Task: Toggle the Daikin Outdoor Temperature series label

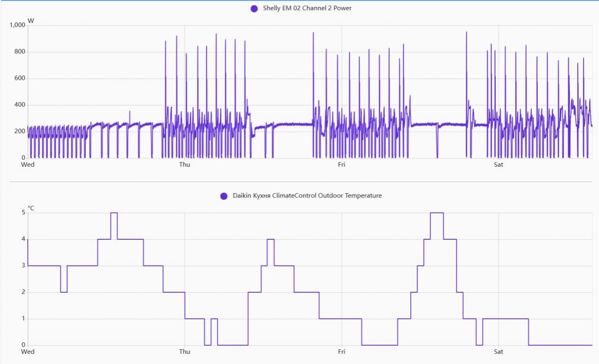Action: coord(307,196)
